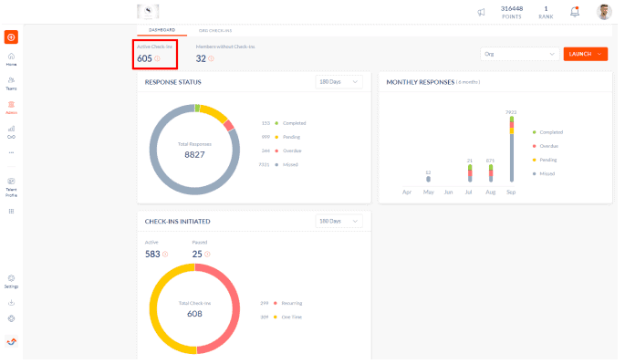
Task: Click the company logo in the header
Action: tap(148, 12)
